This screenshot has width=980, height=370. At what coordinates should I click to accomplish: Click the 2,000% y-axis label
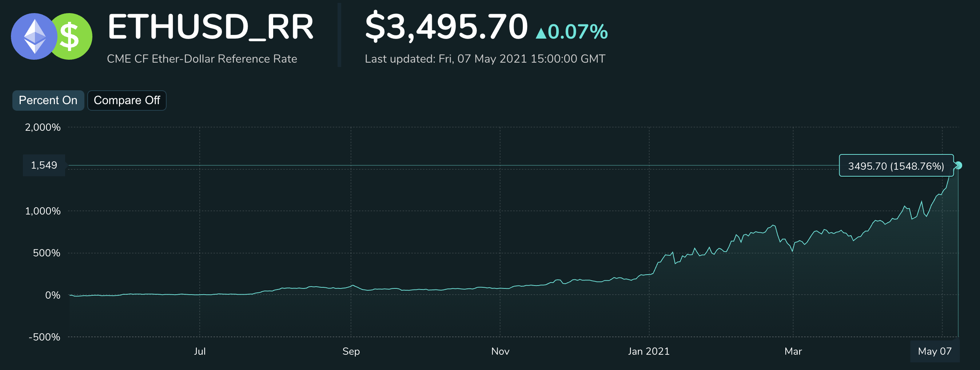(43, 127)
